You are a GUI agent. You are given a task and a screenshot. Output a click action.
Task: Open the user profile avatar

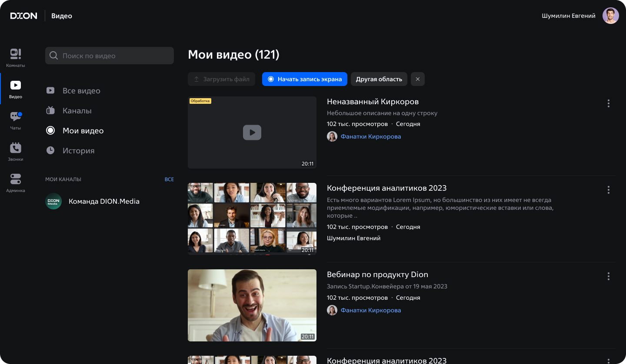point(610,16)
